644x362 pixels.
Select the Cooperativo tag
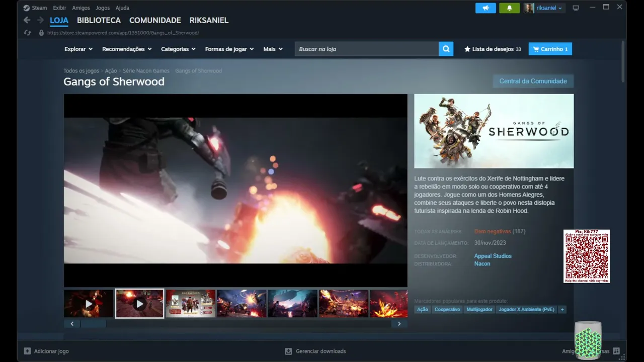coord(447,309)
